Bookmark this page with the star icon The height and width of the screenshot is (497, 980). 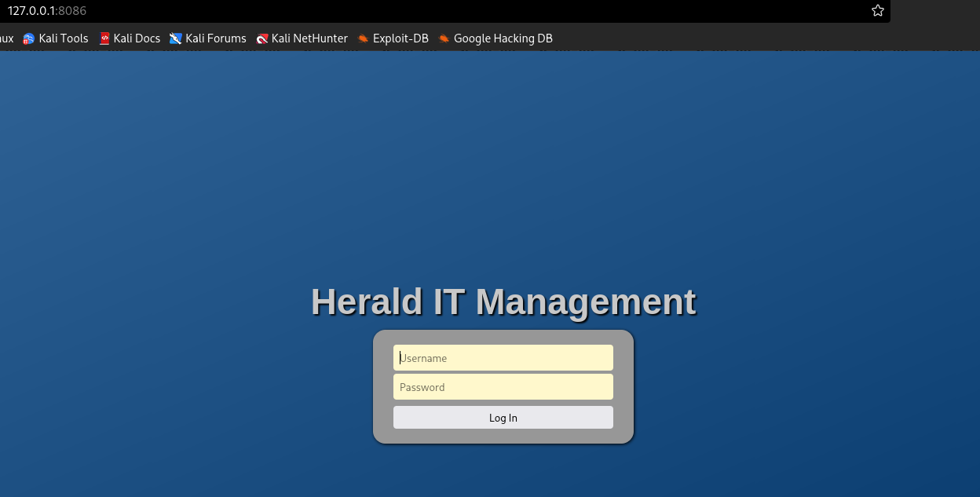coord(878,10)
